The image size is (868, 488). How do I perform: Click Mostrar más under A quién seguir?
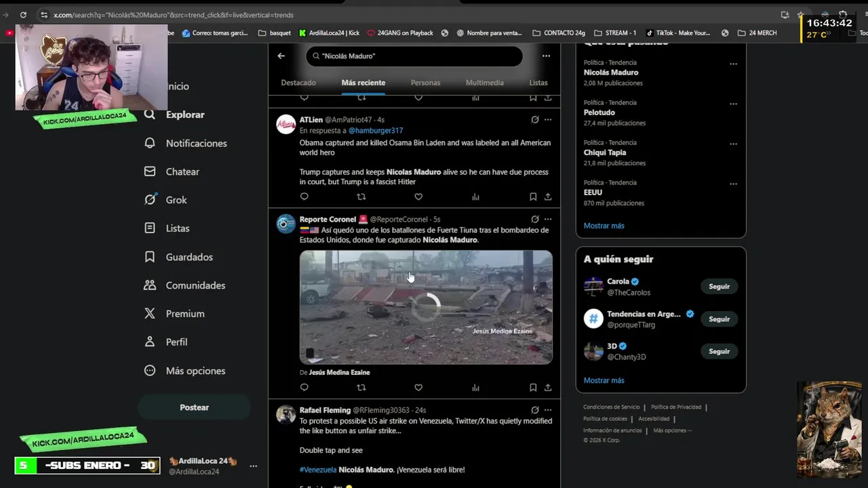click(x=604, y=380)
